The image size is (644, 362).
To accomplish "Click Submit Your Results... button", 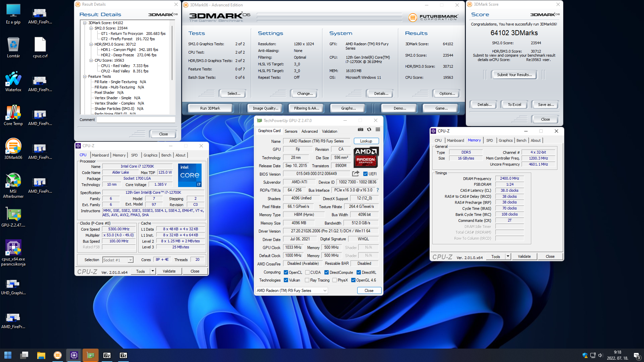I will coord(514,75).
